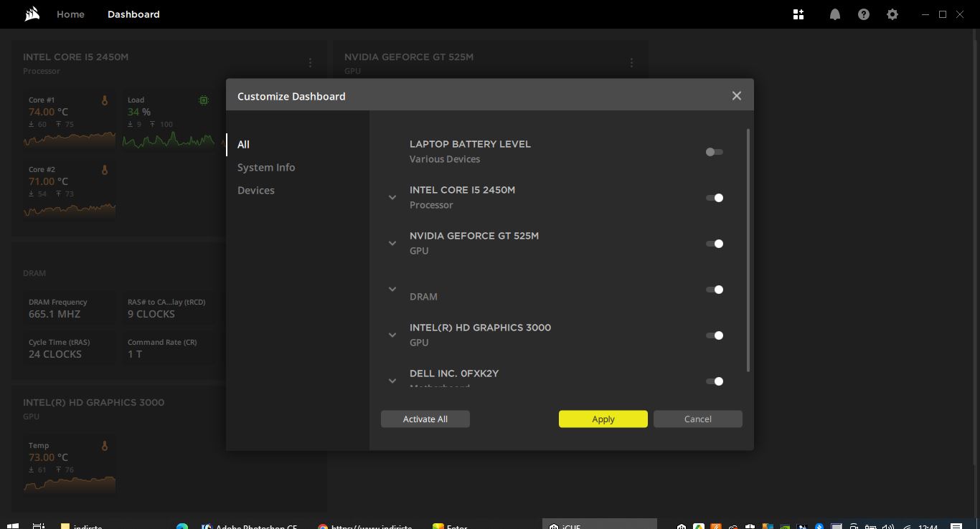Image resolution: width=980 pixels, height=529 pixels.
Task: Open three-dot menu on NVIDIA GeForce card
Action: click(x=631, y=63)
